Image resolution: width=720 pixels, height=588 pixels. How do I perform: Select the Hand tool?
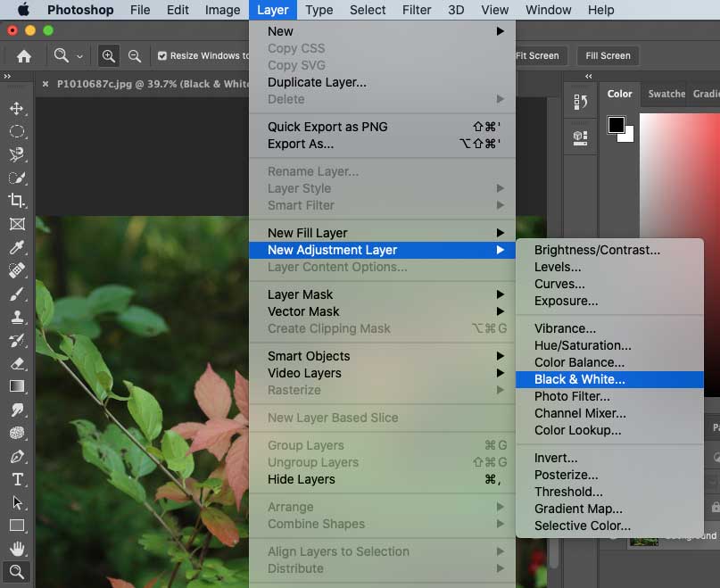17,549
